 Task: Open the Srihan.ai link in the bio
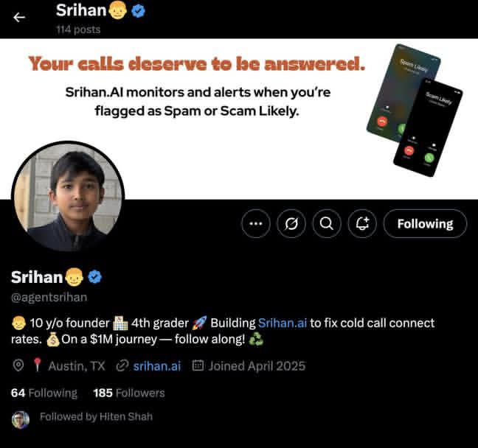pyautogui.click(x=283, y=323)
